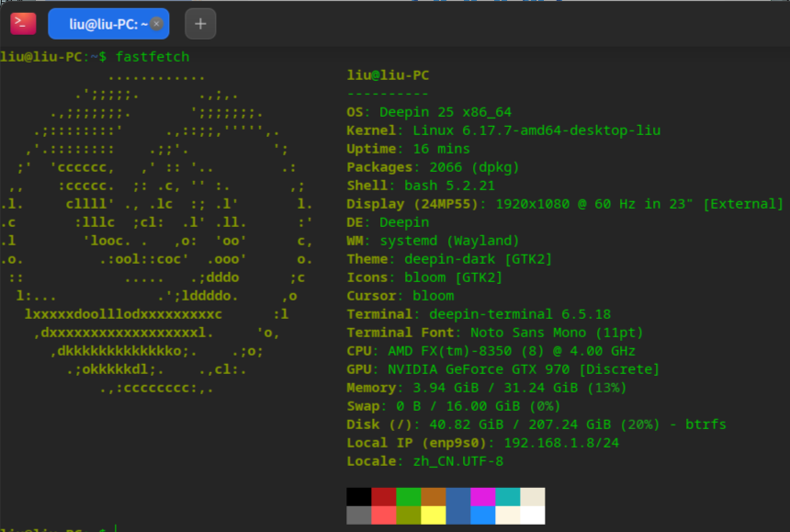790x532 pixels.
Task: Click the Theme value "deepin-dark [GTK2]"
Action: click(478, 259)
